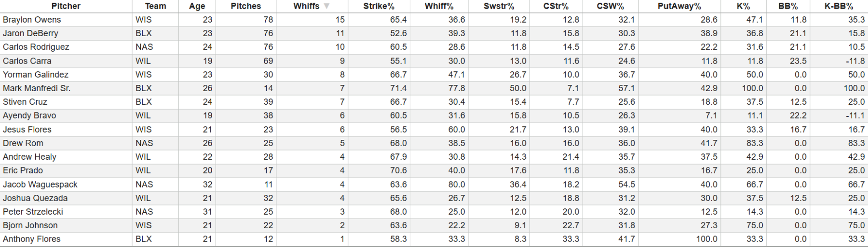
Task: Click Jacob Waguespack pitcher name
Action: pos(40,184)
